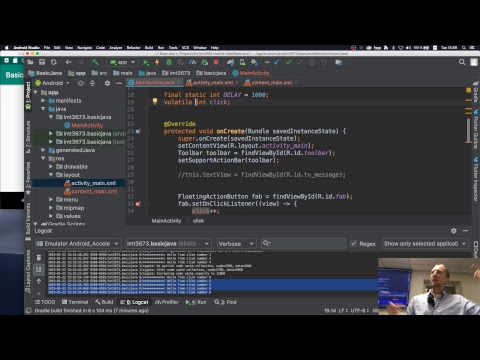Toggle the breakpoint on the onCreate line
This screenshot has width=480, height=360.
point(138,131)
